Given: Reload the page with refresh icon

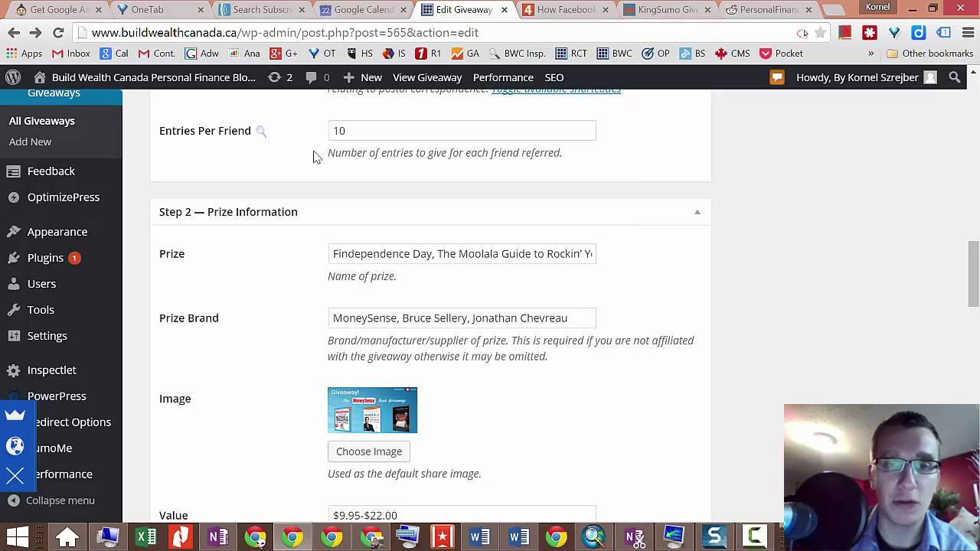Looking at the screenshot, I should click(58, 33).
